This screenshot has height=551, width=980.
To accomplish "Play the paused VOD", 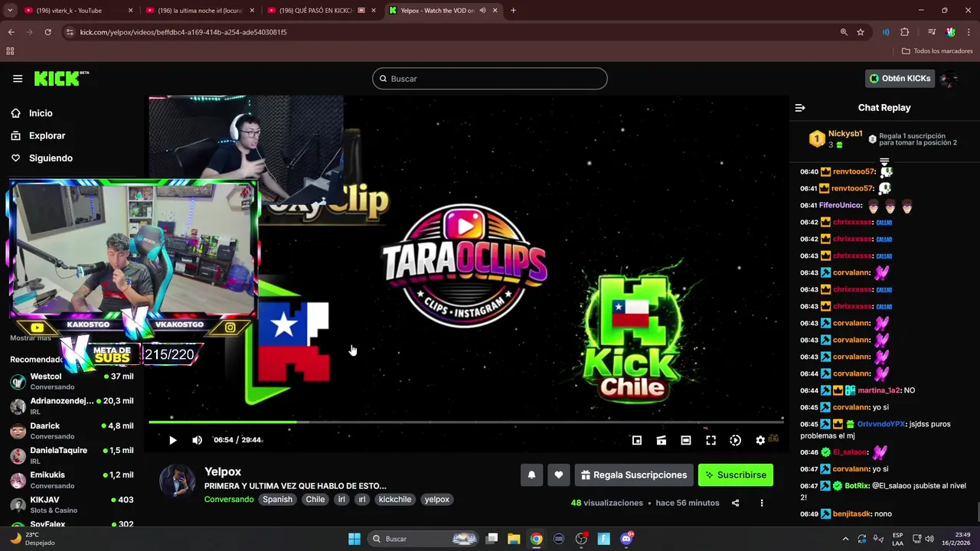I will [x=172, y=440].
